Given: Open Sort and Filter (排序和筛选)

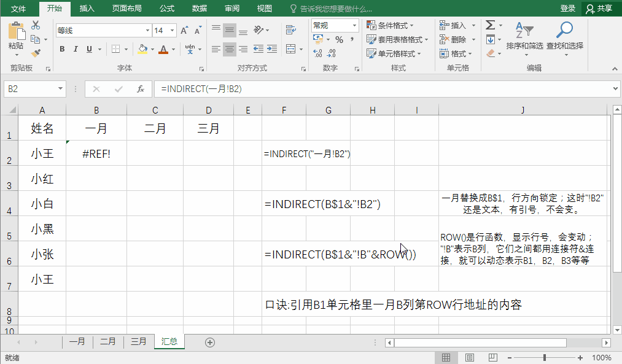Looking at the screenshot, I should coord(525,39).
